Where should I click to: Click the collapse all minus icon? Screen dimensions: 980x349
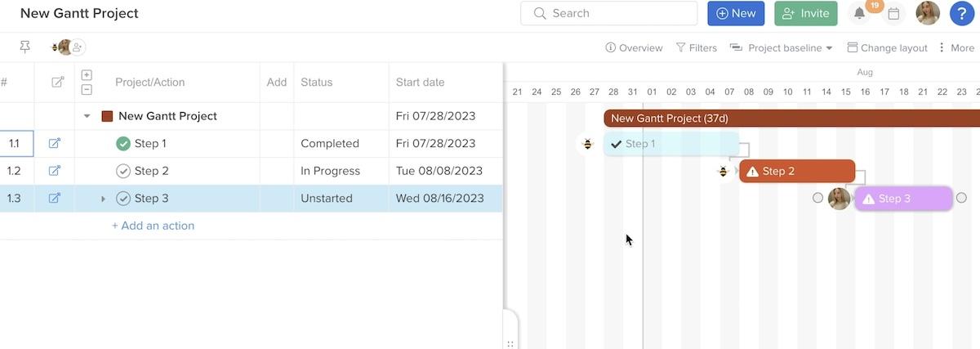[x=87, y=89]
